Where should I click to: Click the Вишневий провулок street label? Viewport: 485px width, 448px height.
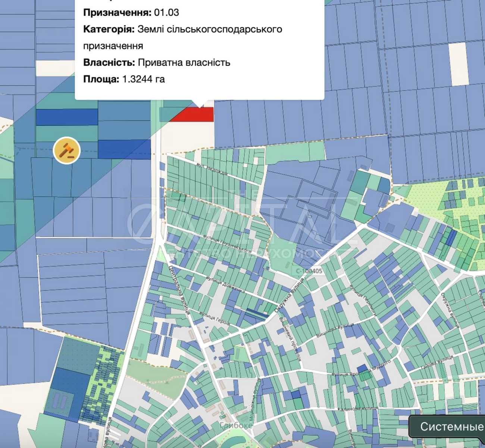pyautogui.click(x=290, y=339)
